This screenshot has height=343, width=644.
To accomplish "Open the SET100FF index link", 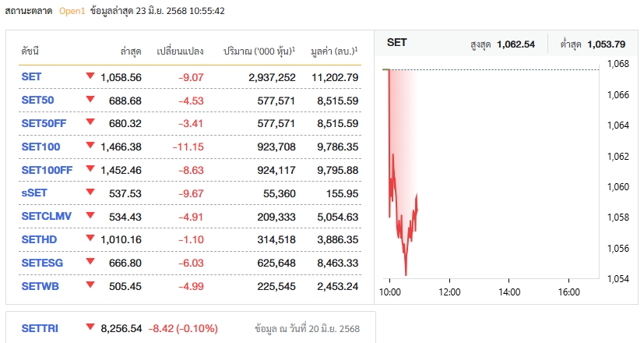I will (x=47, y=170).
